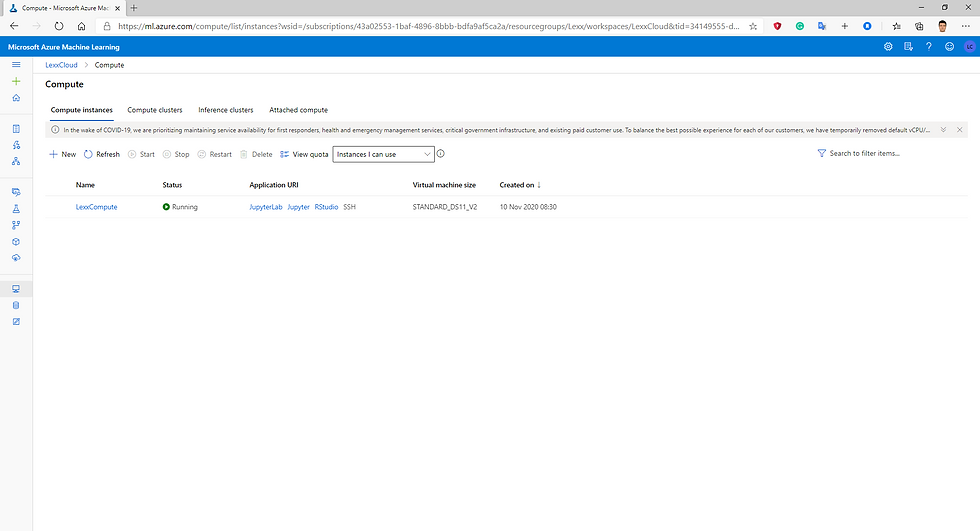
Task: Open the Instances I can use dropdown
Action: pos(383,154)
